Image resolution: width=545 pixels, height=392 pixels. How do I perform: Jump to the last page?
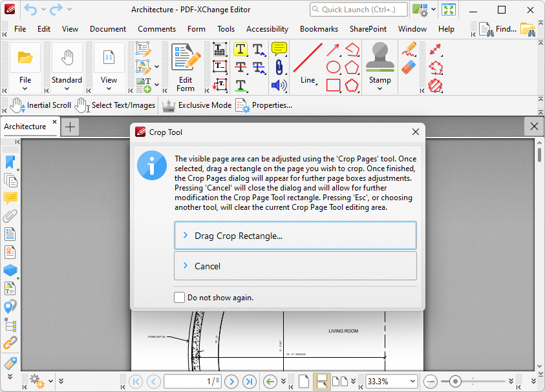click(249, 382)
